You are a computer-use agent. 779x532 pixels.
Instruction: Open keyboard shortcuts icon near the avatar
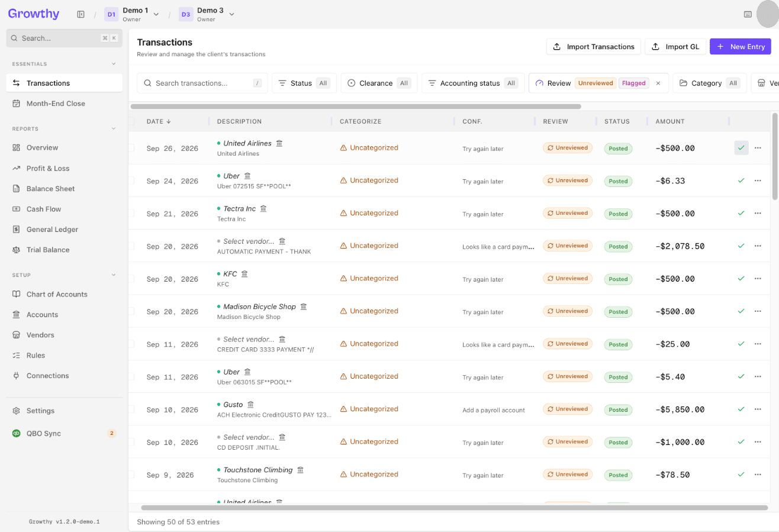[x=748, y=14]
